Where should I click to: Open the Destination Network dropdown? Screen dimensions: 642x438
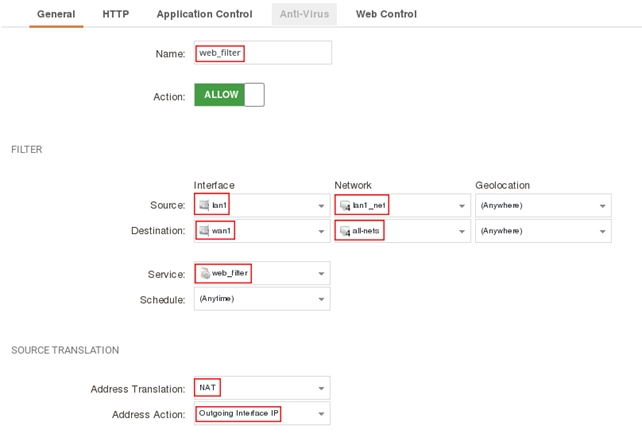(x=462, y=232)
